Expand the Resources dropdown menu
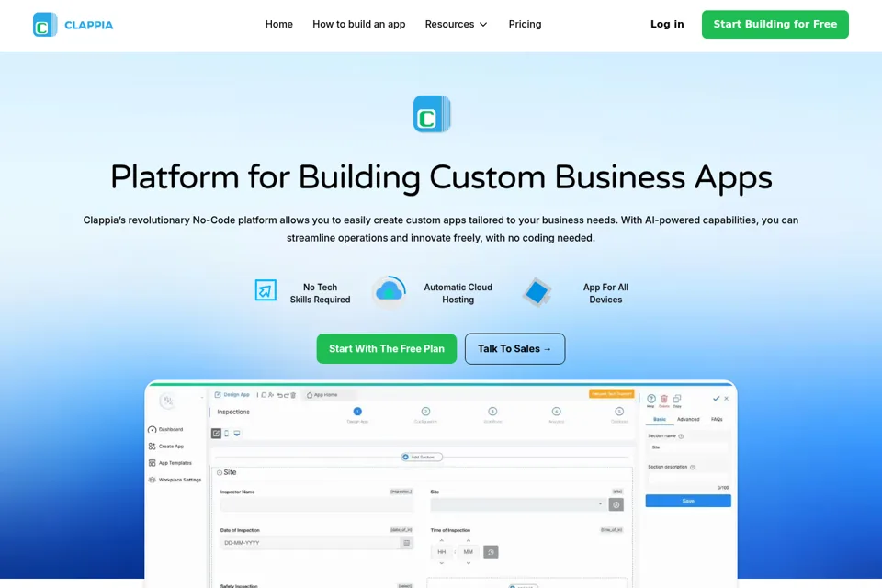Screen dimensions: 882x588 click(x=457, y=24)
